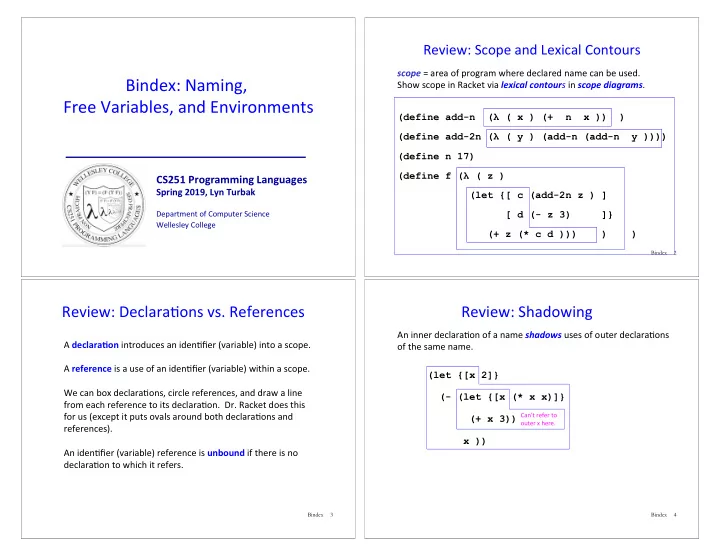Click the final 'x ))' code line
The width and height of the screenshot is (720, 557).
[474, 441]
